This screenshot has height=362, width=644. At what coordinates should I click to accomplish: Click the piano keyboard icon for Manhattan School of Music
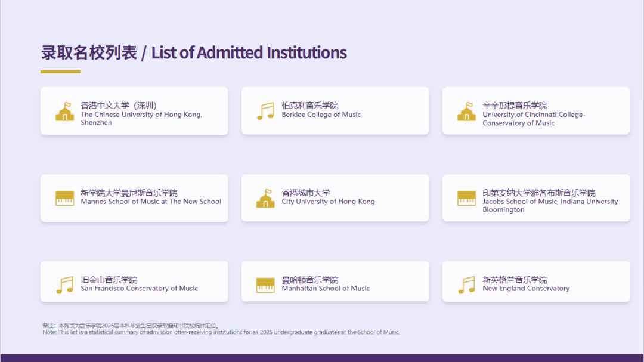point(266,285)
